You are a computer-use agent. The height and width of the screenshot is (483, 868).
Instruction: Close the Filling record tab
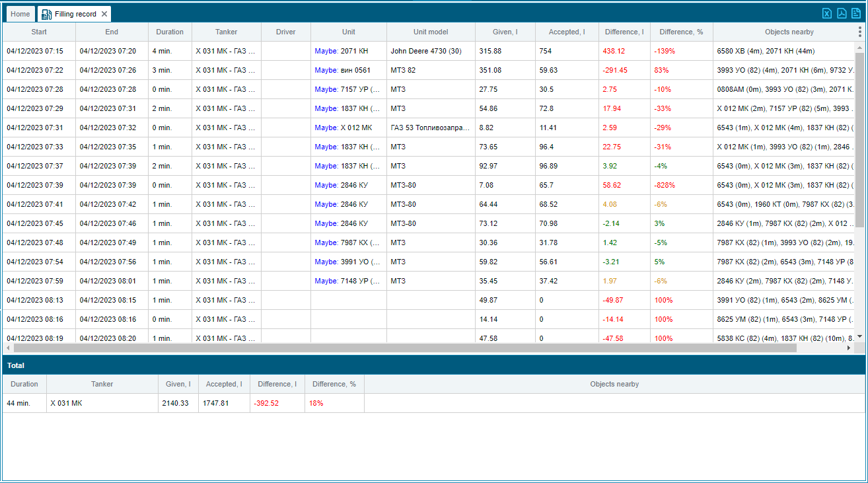pos(104,14)
